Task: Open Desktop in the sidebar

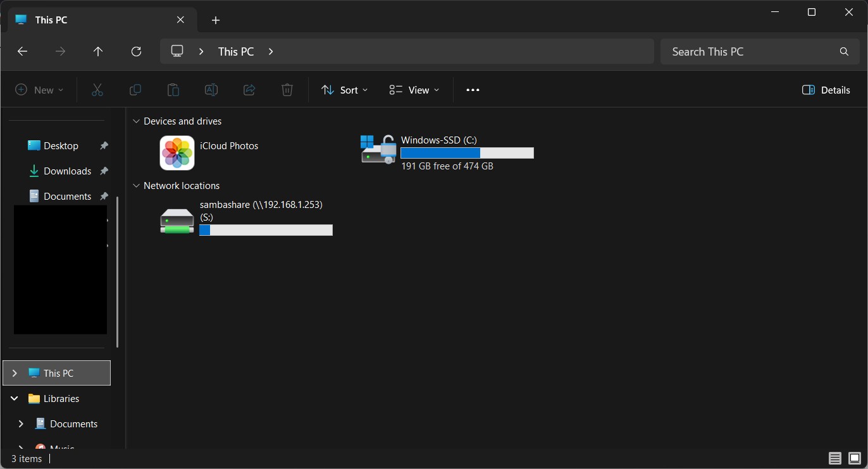Action: pos(61,145)
